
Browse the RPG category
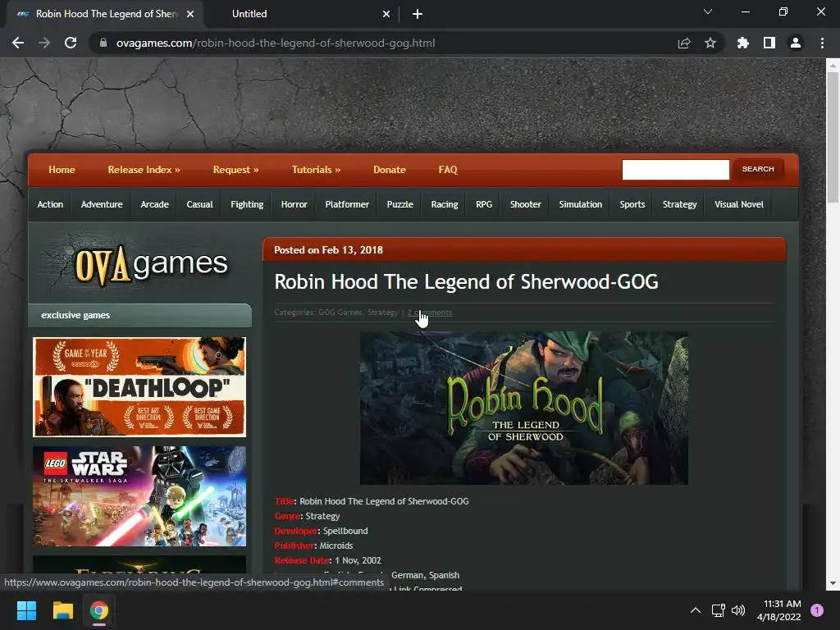coord(484,204)
